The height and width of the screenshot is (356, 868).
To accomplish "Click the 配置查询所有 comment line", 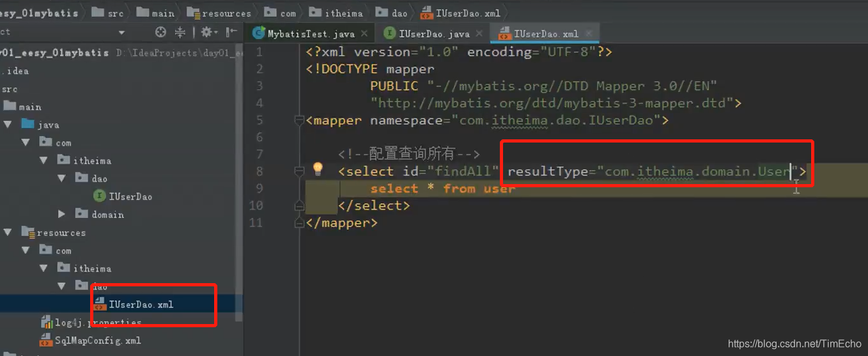I will point(409,154).
